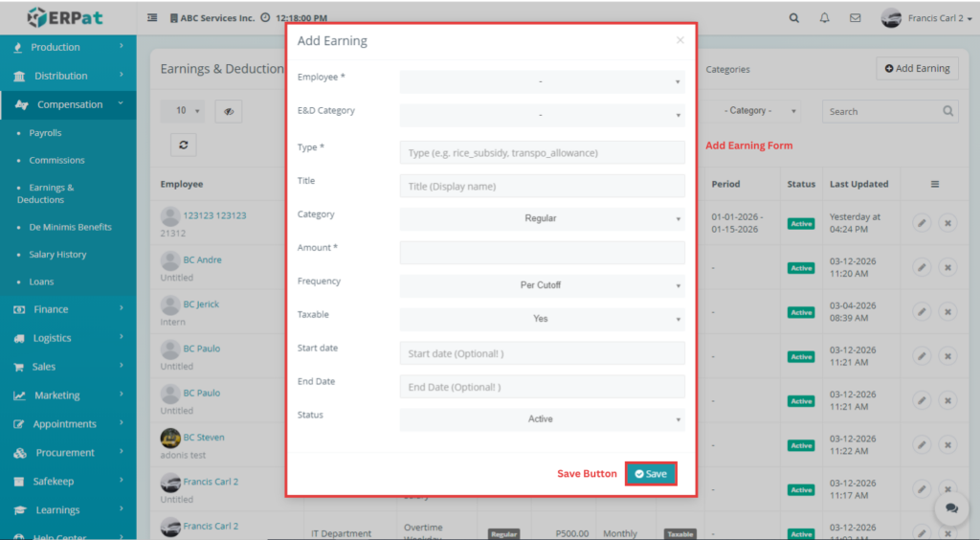The height and width of the screenshot is (540, 980).
Task: Click the table Search box
Action: tap(890, 111)
